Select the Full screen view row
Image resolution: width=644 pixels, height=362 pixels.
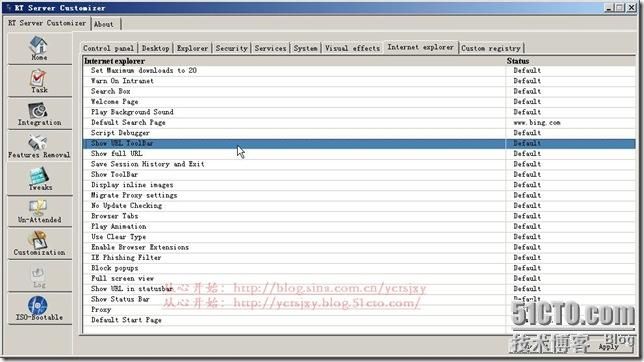tap(359, 279)
